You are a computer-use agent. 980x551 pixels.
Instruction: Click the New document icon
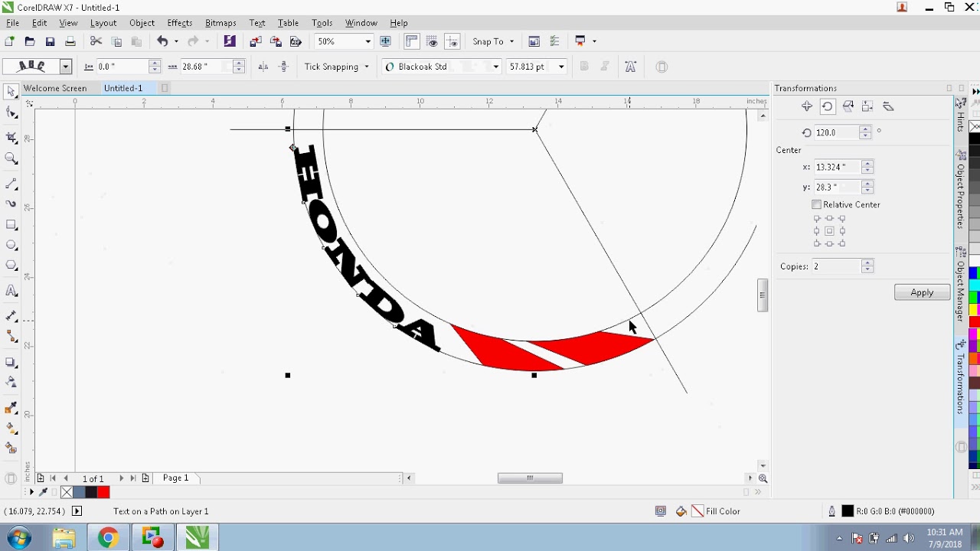click(10, 41)
